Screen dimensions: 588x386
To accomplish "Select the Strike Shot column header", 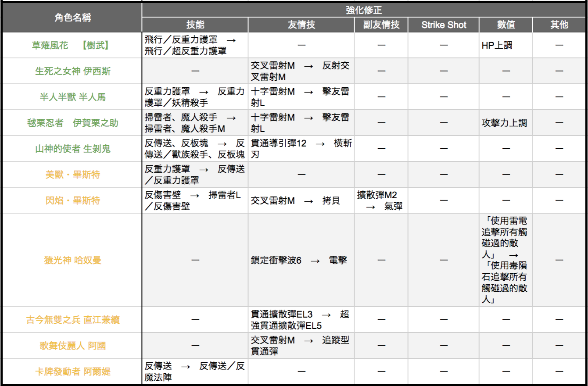I will pyautogui.click(x=444, y=25).
